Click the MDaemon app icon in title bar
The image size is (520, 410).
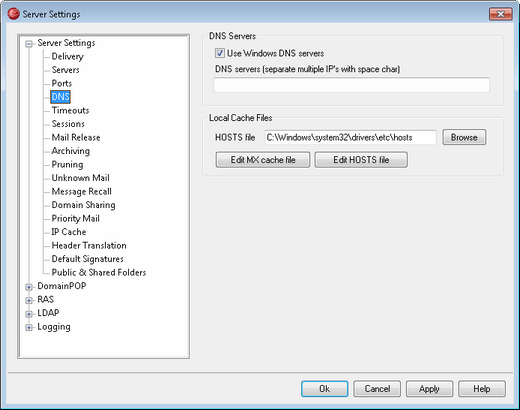(13, 14)
